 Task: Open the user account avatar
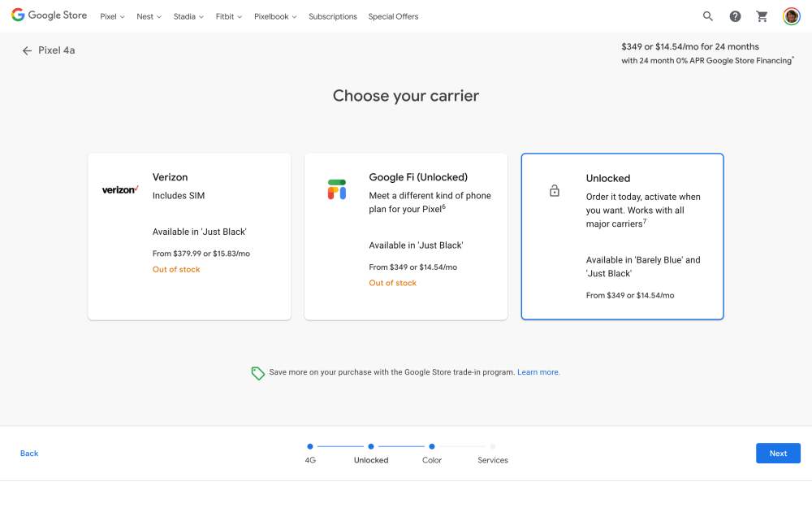point(791,16)
